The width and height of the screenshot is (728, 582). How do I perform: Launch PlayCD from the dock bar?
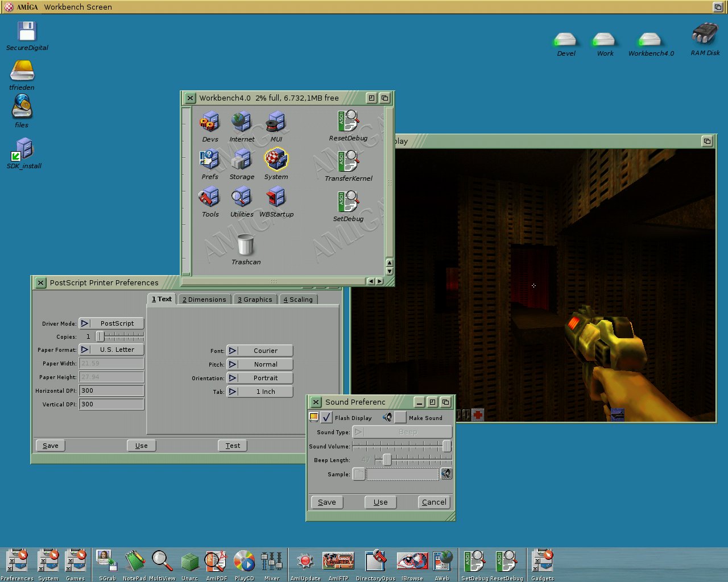pos(244,562)
